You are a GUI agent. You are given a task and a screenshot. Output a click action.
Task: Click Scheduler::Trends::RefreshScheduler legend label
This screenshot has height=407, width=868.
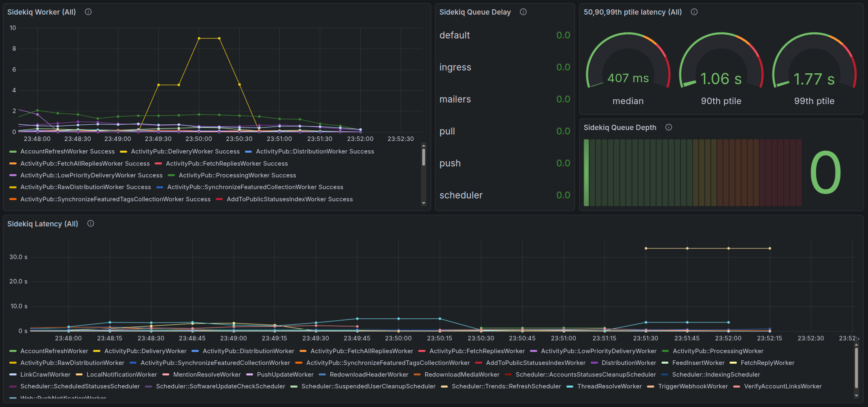[506, 386]
